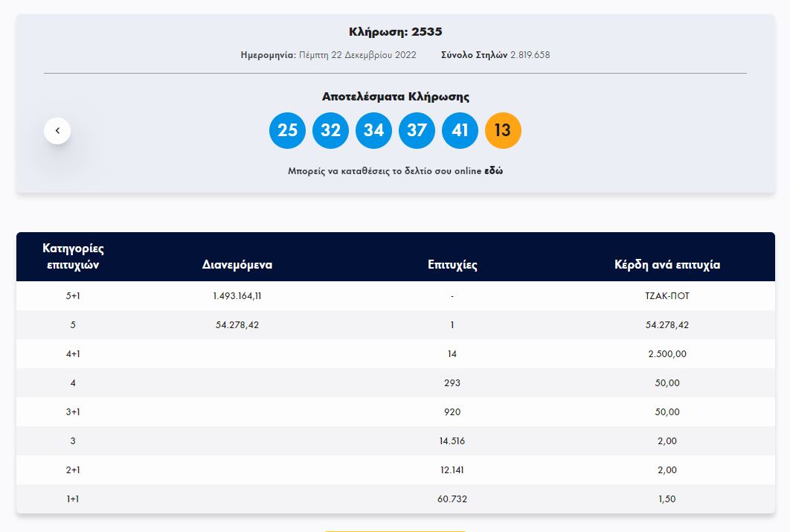Select the blue ball number 32
Viewport: 790px width, 532px height.
[x=330, y=131]
